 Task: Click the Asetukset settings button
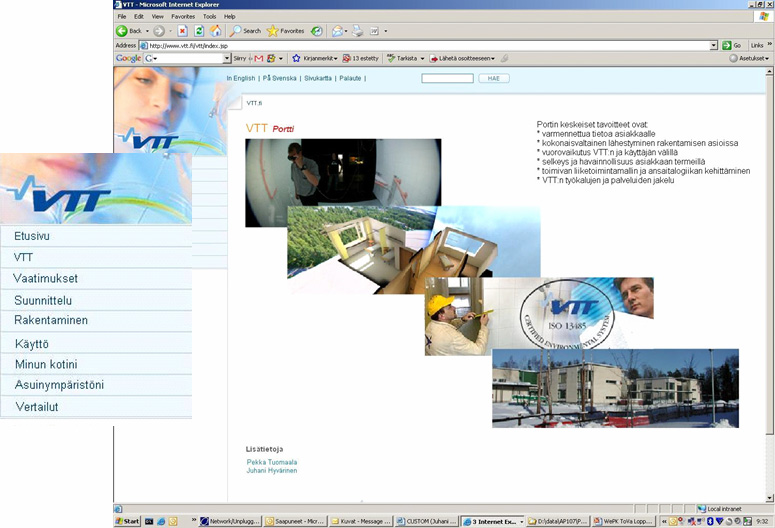tap(750, 58)
